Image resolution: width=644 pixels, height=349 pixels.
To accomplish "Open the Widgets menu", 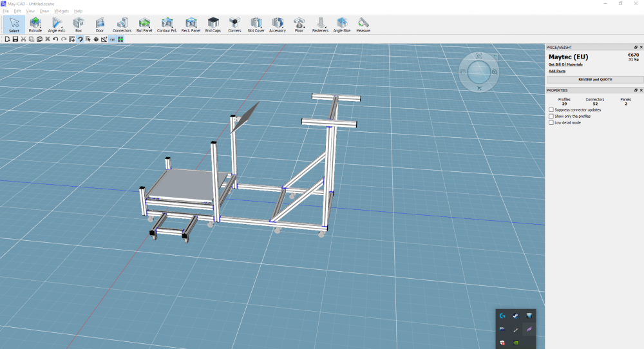I will point(62,11).
